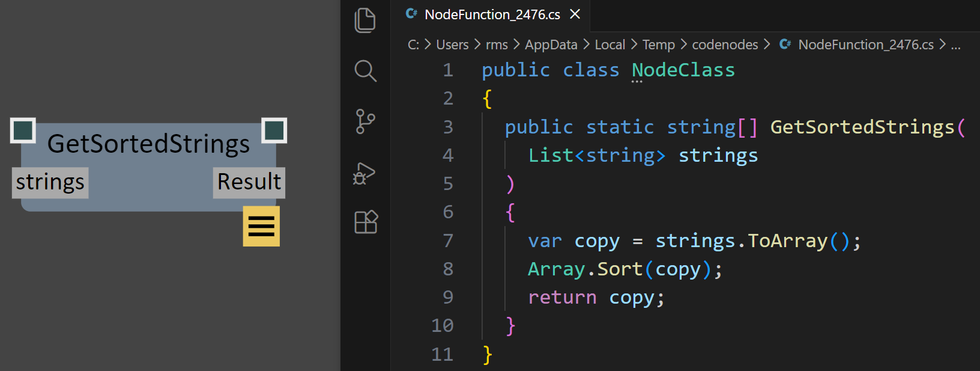This screenshot has height=371, width=980.
Task: Click List<string> type on line 4
Action: [597, 156]
